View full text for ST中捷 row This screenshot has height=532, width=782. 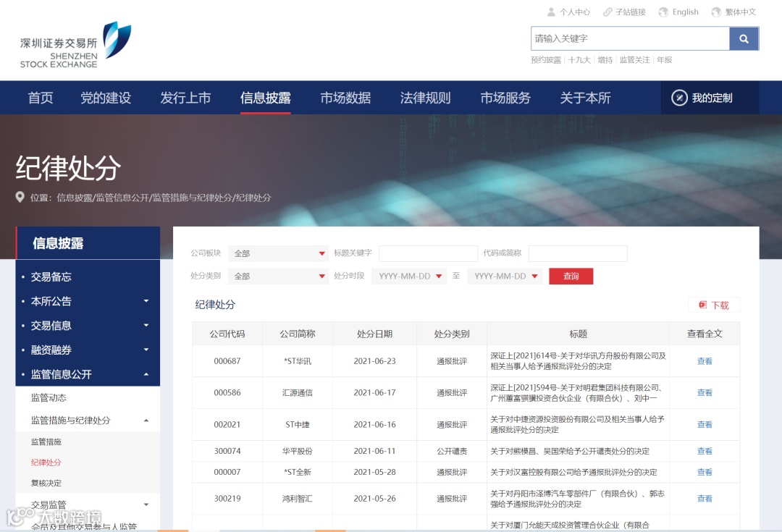[x=705, y=425]
